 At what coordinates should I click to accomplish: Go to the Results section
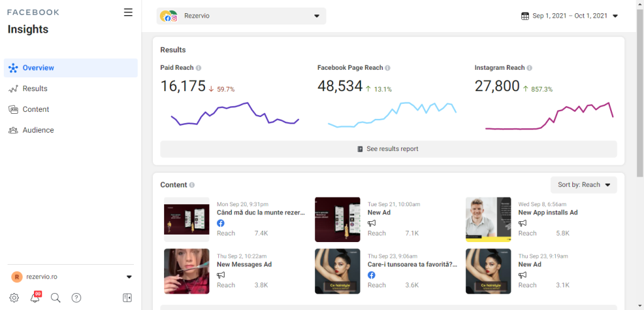35,89
